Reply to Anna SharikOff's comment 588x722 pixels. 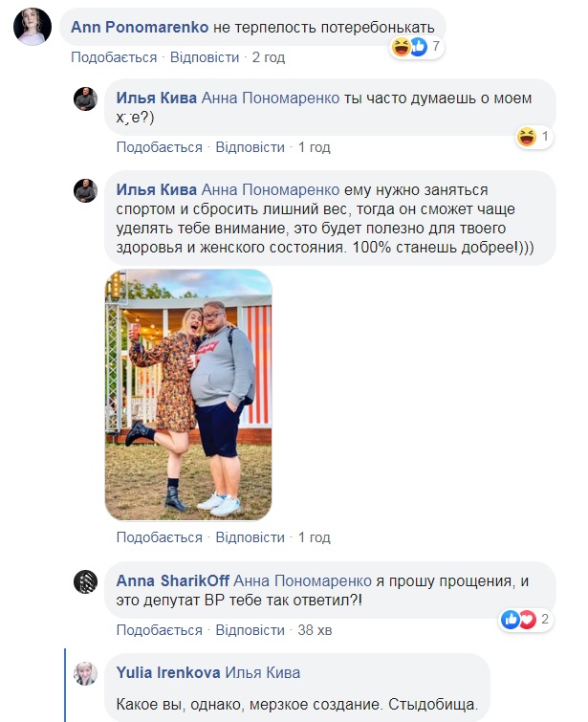[250, 629]
